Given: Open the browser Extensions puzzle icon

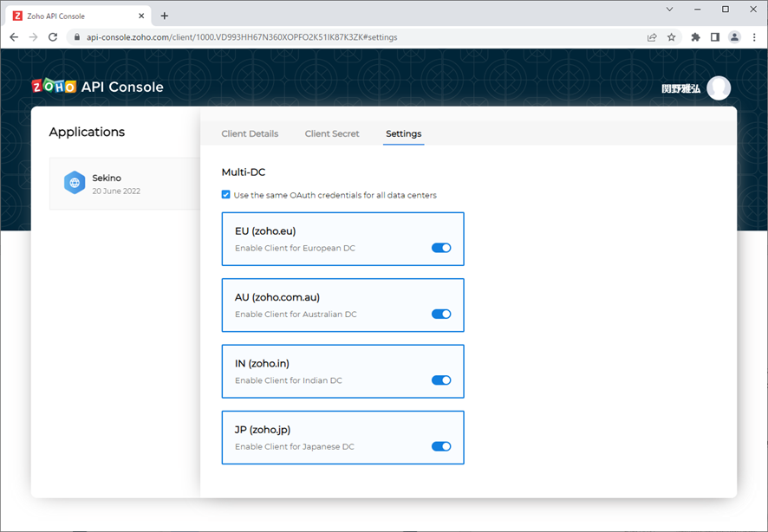Looking at the screenshot, I should pos(695,37).
